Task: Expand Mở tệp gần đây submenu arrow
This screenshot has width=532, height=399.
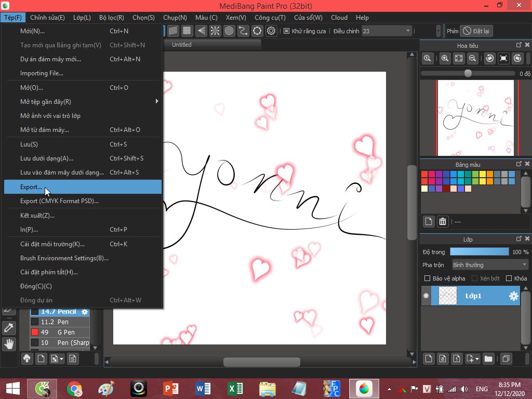Action: 157,101
